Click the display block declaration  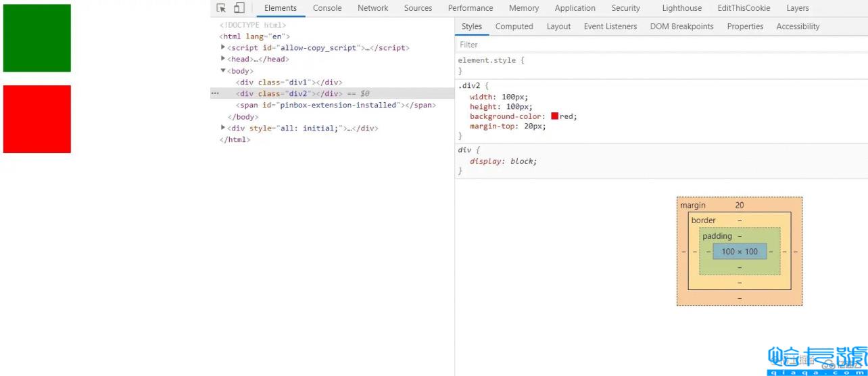(x=504, y=162)
